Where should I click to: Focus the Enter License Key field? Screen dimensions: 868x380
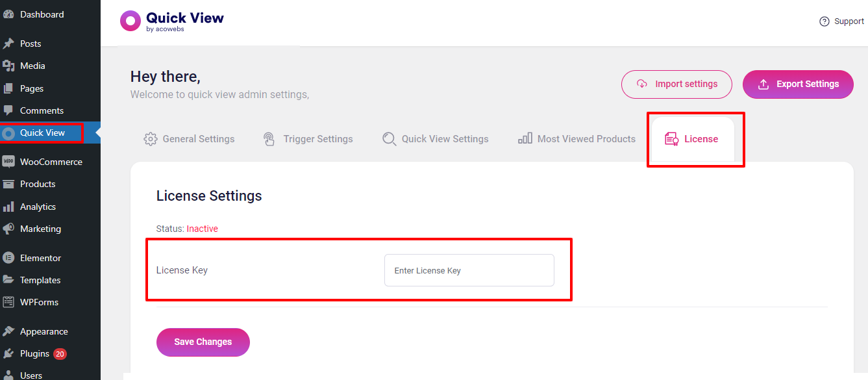click(469, 270)
